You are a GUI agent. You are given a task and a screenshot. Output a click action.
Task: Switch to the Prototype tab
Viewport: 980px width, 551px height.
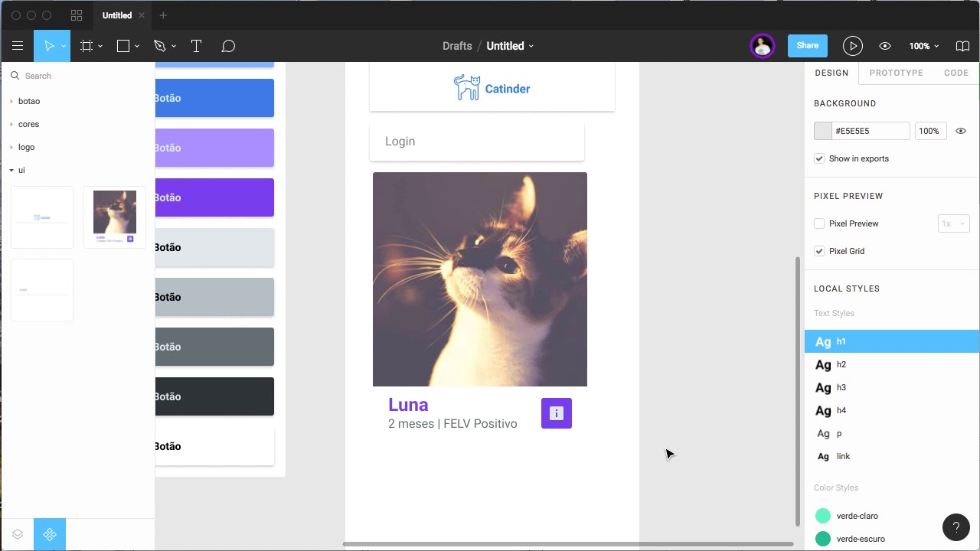(x=896, y=73)
